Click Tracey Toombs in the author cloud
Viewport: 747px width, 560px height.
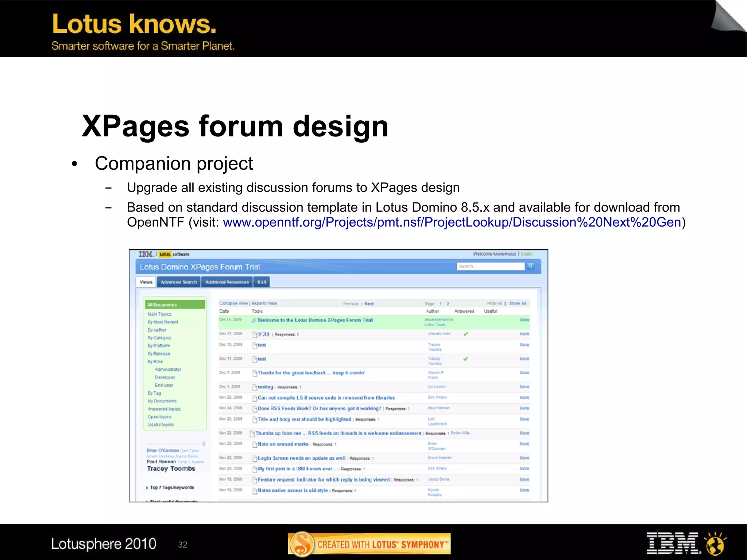point(171,469)
